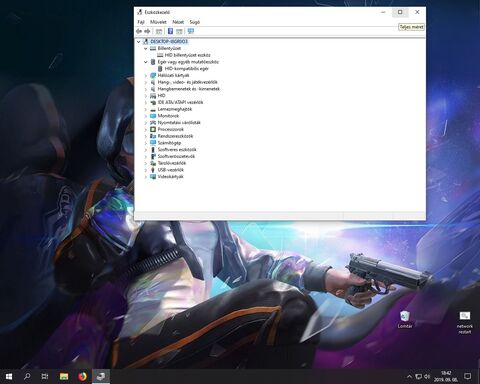480x384 pixels.
Task: Open File Explorer from the taskbar
Action: click(x=64, y=377)
